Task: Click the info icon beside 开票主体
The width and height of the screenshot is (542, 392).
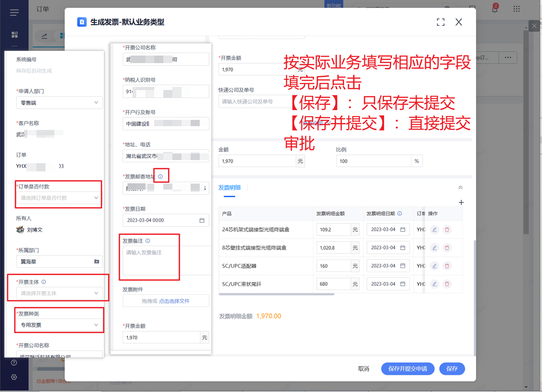Action: coord(44,282)
